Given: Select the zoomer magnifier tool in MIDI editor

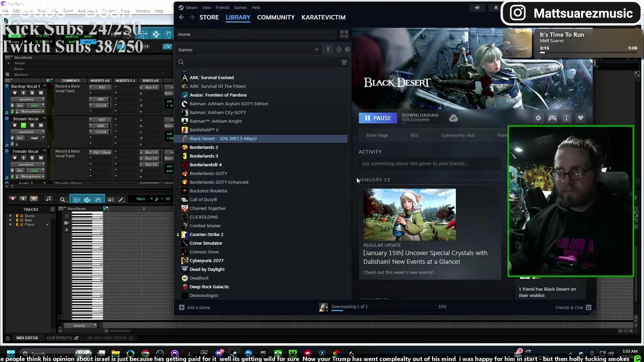Looking at the screenshot, I should click(62, 200).
